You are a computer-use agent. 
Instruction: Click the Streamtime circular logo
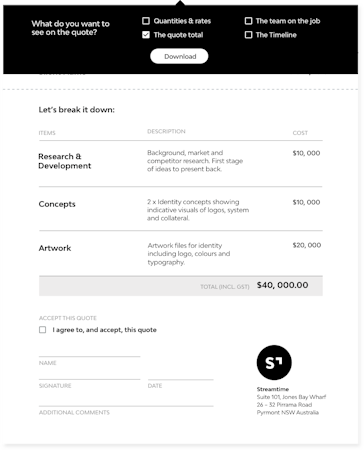click(274, 362)
